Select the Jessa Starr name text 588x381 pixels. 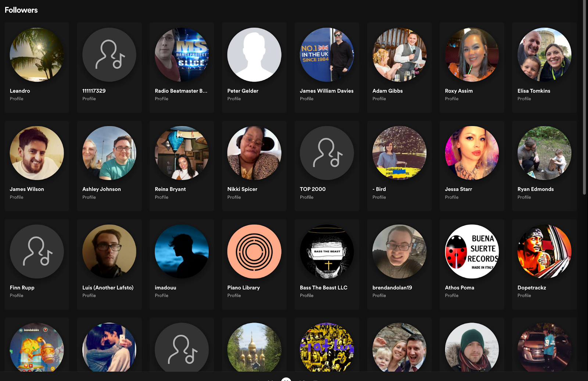click(459, 189)
